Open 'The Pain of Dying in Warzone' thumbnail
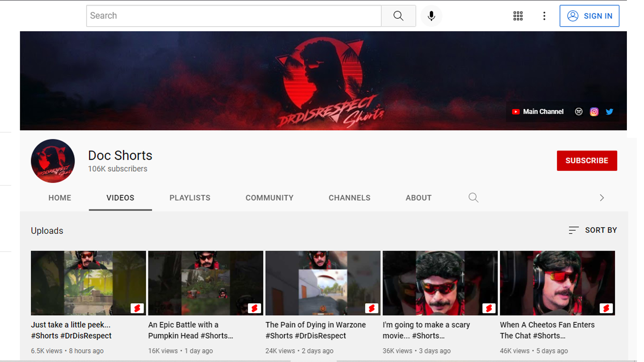Image resolution: width=644 pixels, height=362 pixels. pyautogui.click(x=323, y=283)
